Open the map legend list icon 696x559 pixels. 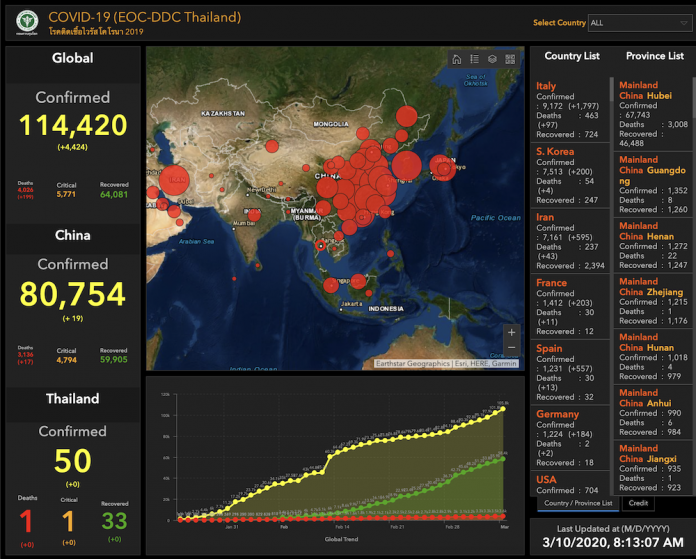coord(475,59)
